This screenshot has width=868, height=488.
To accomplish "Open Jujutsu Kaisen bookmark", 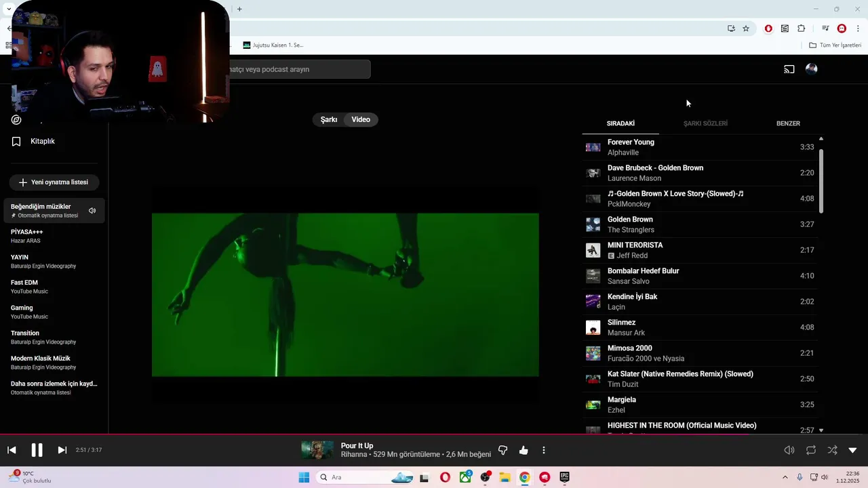I will click(x=273, y=45).
